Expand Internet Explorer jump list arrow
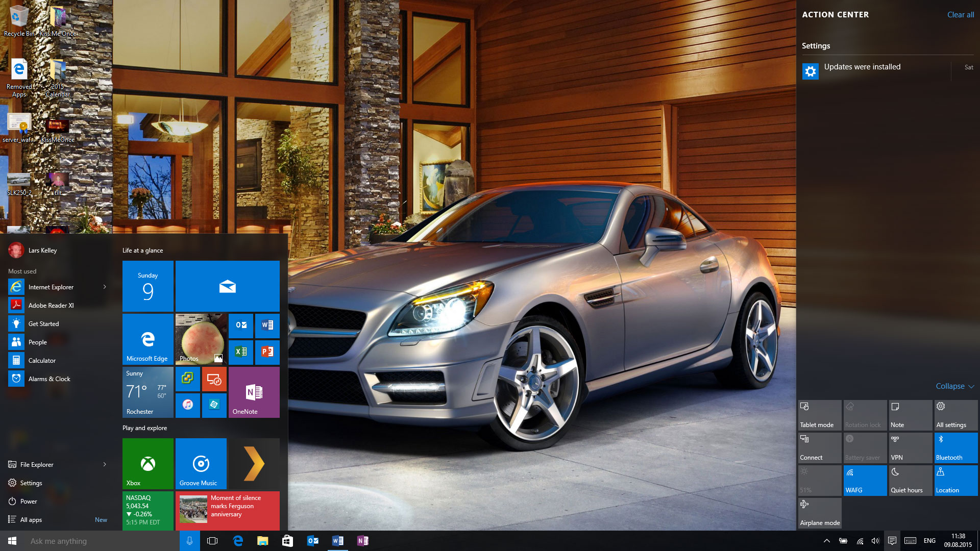This screenshot has height=551, width=980. (105, 287)
